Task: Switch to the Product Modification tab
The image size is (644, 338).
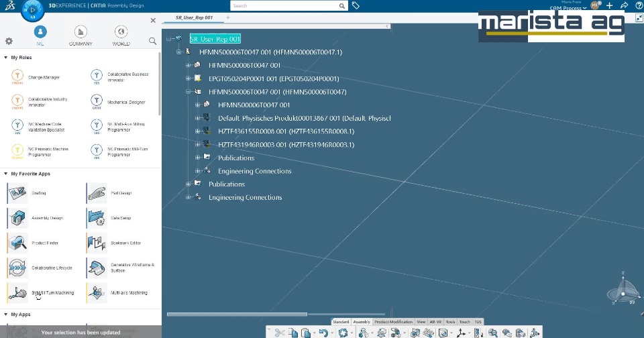Action: tap(394, 322)
